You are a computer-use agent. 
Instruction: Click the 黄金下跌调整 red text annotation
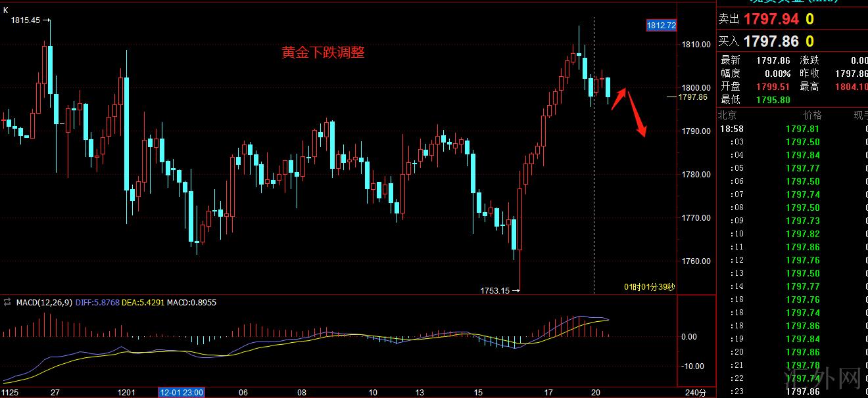(323, 53)
